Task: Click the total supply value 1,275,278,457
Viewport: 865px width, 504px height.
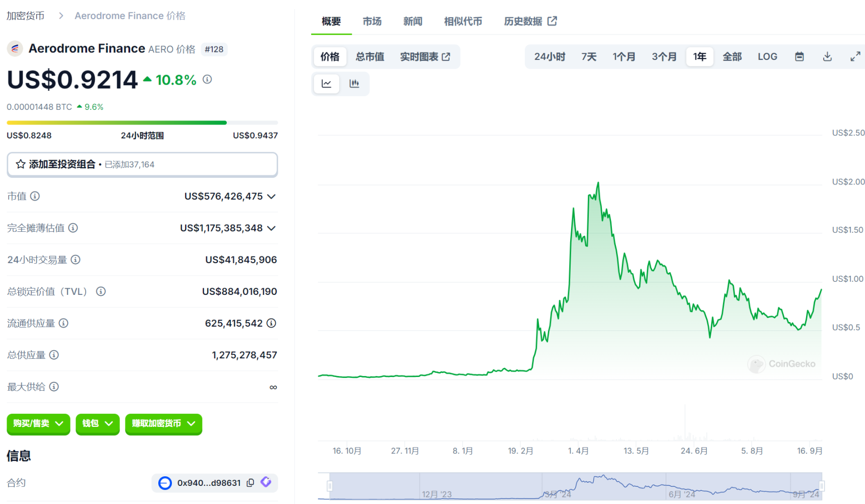Action: click(x=244, y=355)
